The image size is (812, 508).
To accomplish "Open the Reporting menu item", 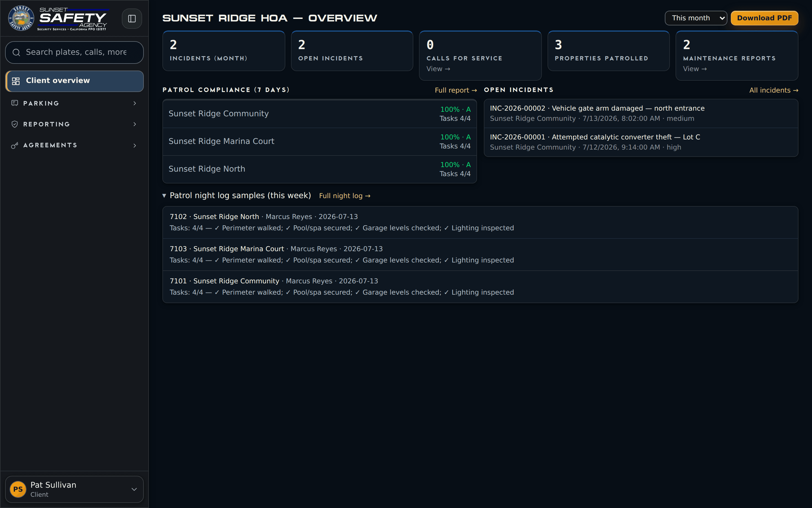I will tap(74, 124).
